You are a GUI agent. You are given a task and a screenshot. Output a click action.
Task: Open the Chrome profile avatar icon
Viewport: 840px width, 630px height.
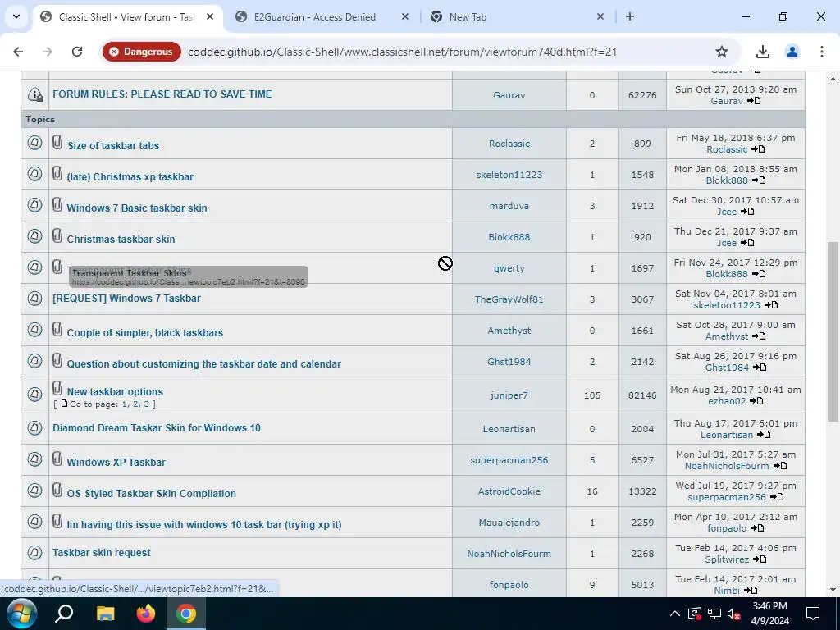click(x=792, y=52)
